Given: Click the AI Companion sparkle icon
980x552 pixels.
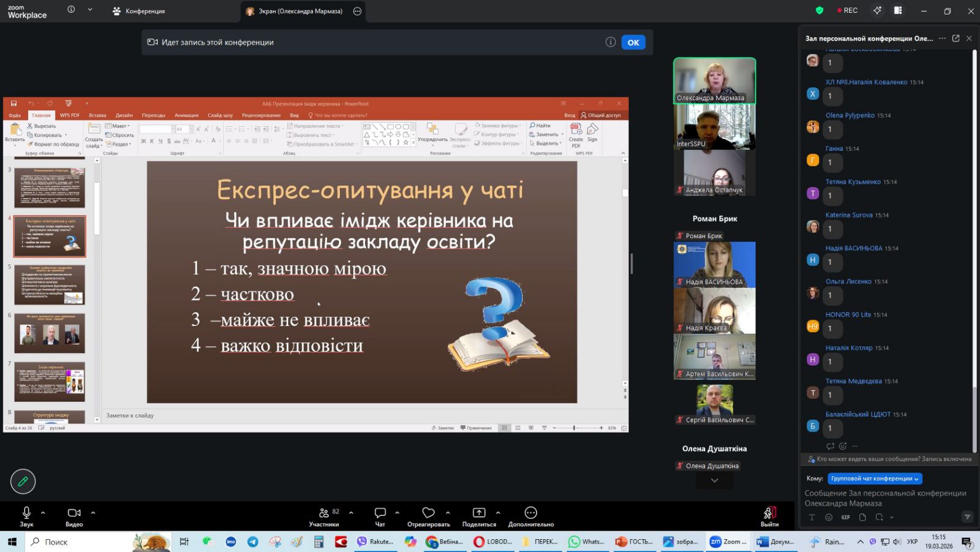Looking at the screenshot, I should (x=878, y=10).
